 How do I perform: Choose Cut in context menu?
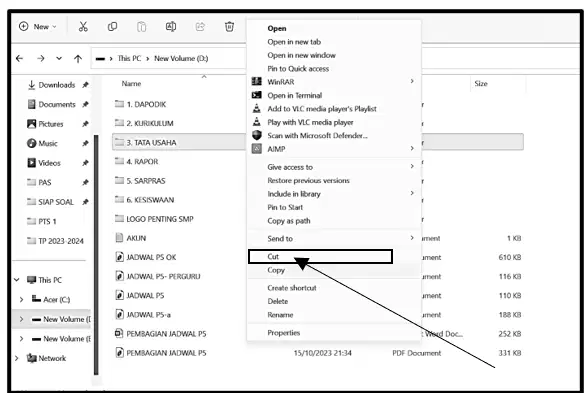[x=320, y=257]
